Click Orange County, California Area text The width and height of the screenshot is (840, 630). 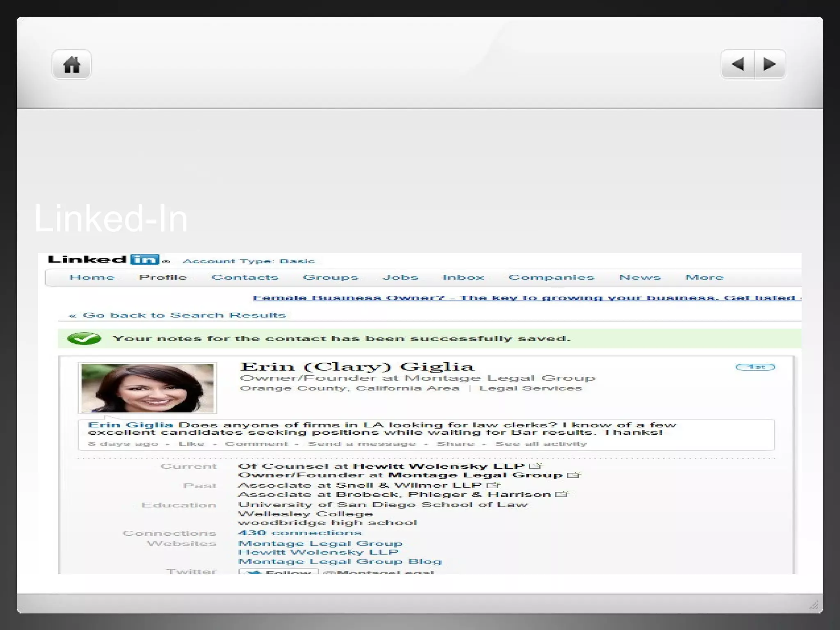coord(349,388)
